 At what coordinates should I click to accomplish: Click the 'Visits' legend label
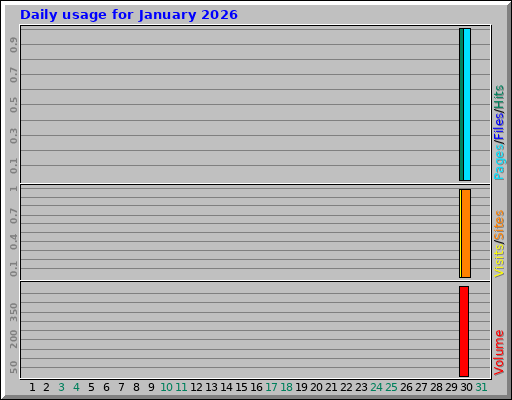pos(499,260)
